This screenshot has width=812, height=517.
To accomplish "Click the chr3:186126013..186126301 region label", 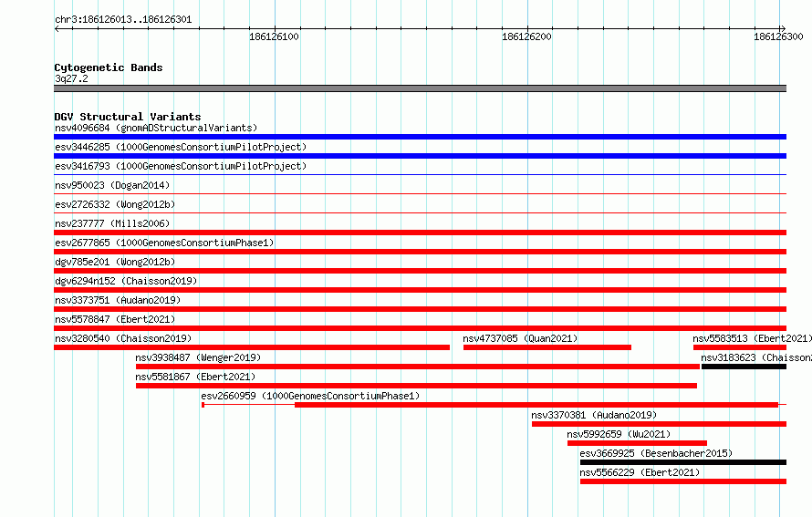I will pos(123,19).
